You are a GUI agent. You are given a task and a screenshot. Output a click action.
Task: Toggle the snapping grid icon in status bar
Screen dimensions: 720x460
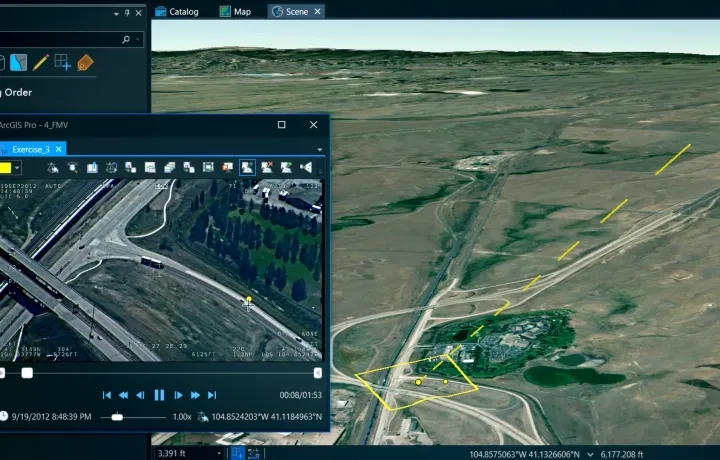[237, 453]
